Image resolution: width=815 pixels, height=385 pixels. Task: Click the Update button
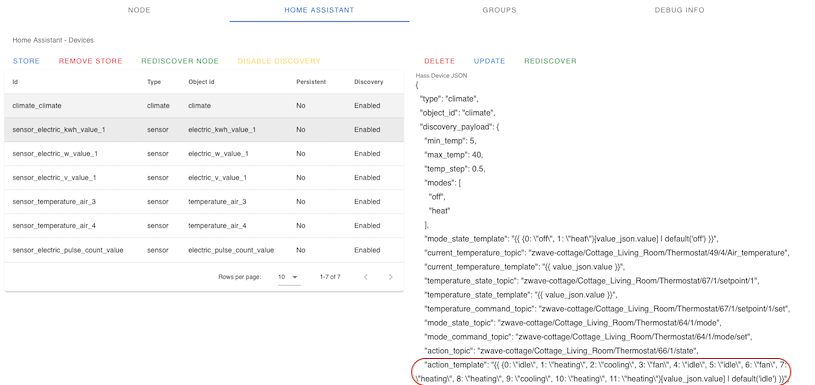pyautogui.click(x=489, y=61)
